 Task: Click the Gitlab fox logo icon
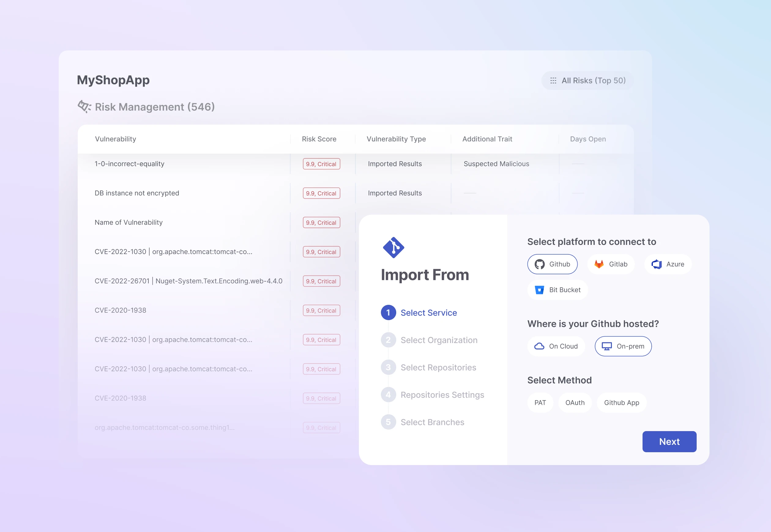point(599,264)
